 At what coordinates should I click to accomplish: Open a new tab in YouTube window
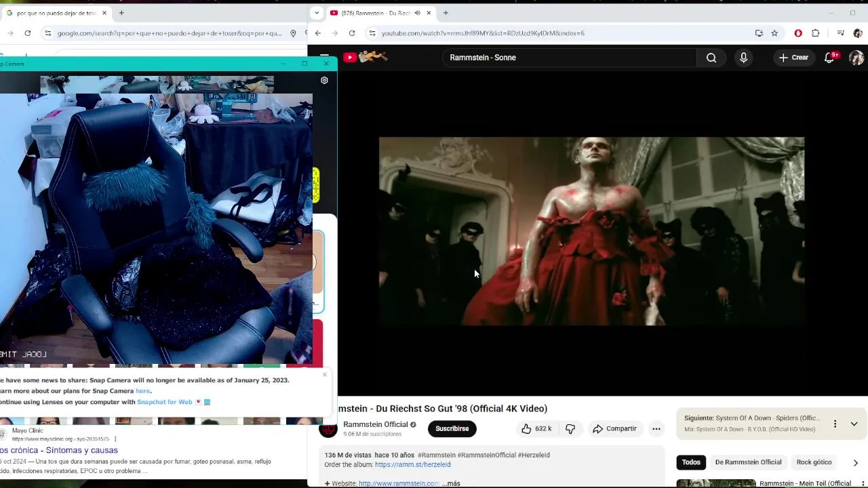click(446, 13)
